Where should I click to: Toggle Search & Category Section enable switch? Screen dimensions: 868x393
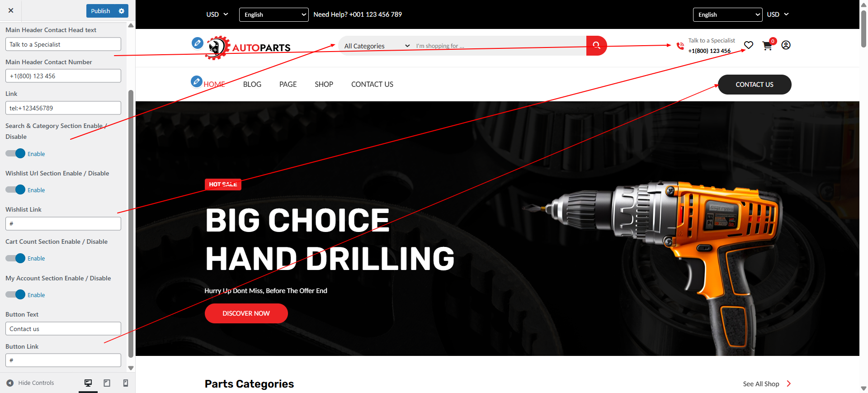(x=15, y=153)
